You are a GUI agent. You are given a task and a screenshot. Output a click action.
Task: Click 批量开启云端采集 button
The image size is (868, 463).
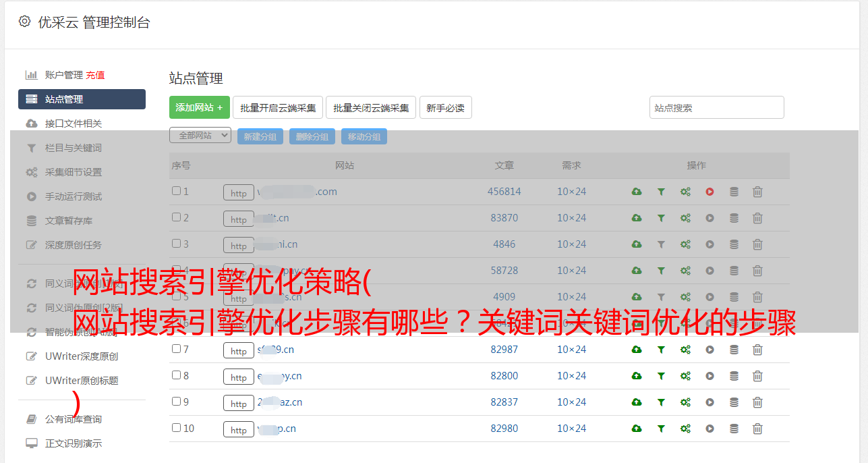click(x=278, y=107)
